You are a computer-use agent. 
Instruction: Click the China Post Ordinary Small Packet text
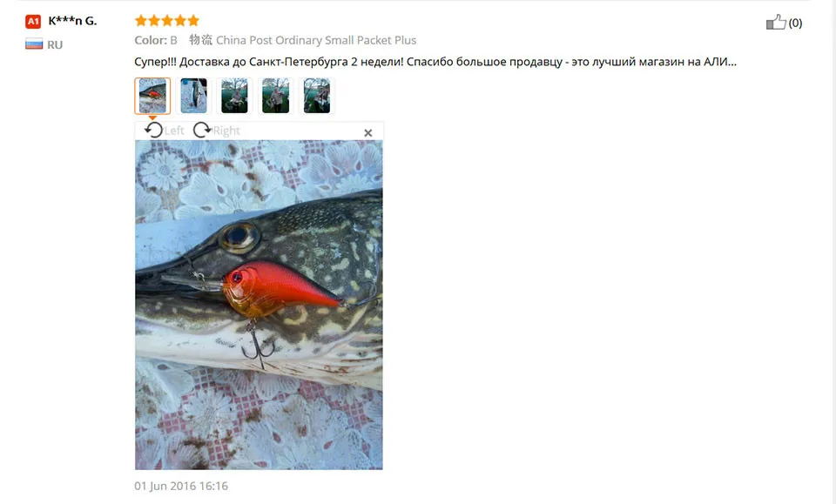(316, 40)
